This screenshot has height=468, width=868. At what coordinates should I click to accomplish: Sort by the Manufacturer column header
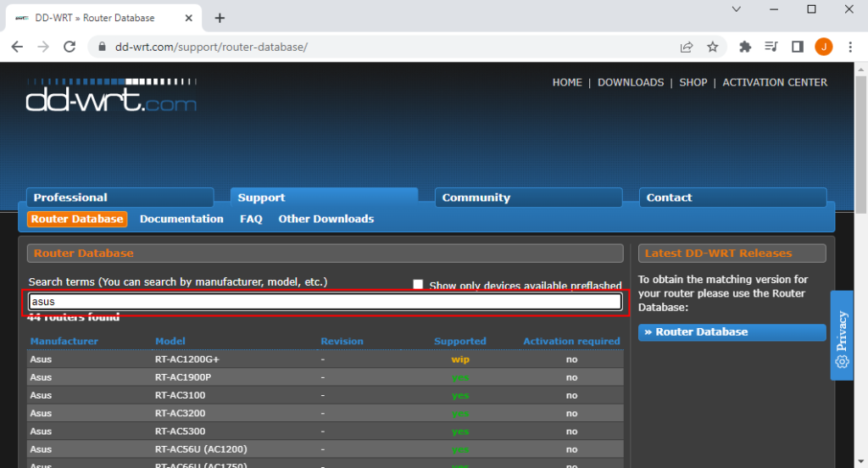64,341
